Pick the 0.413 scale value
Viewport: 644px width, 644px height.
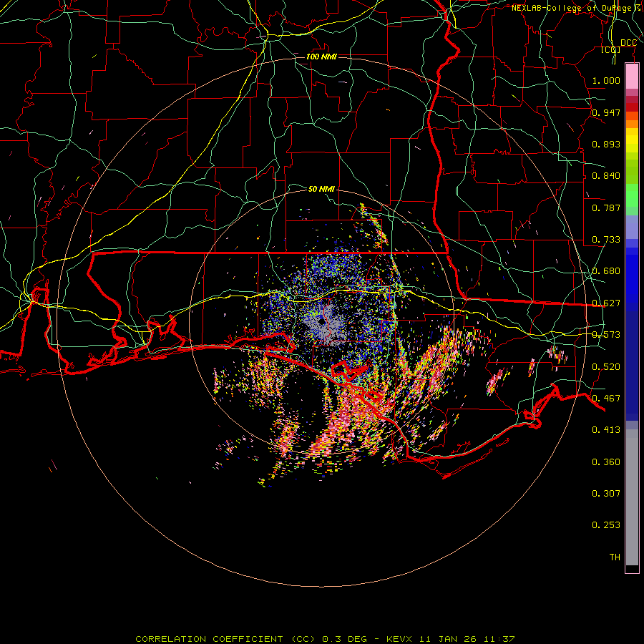606,430
